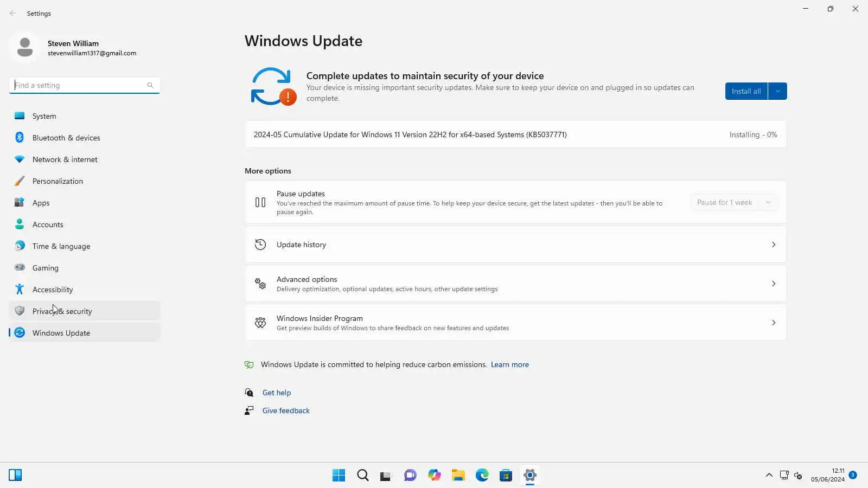Launch Microsoft Edge from taskbar

coord(482,476)
